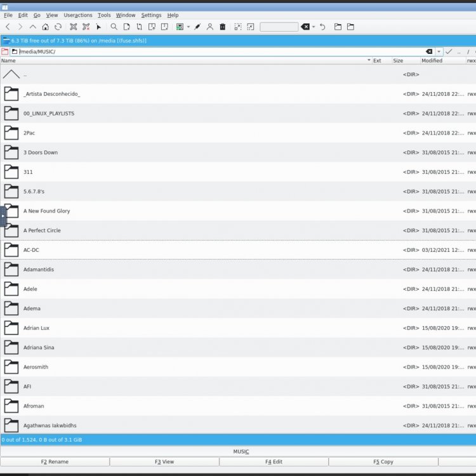476x476 pixels.
Task: Open search with the magnifying glass icon
Action: click(114, 27)
